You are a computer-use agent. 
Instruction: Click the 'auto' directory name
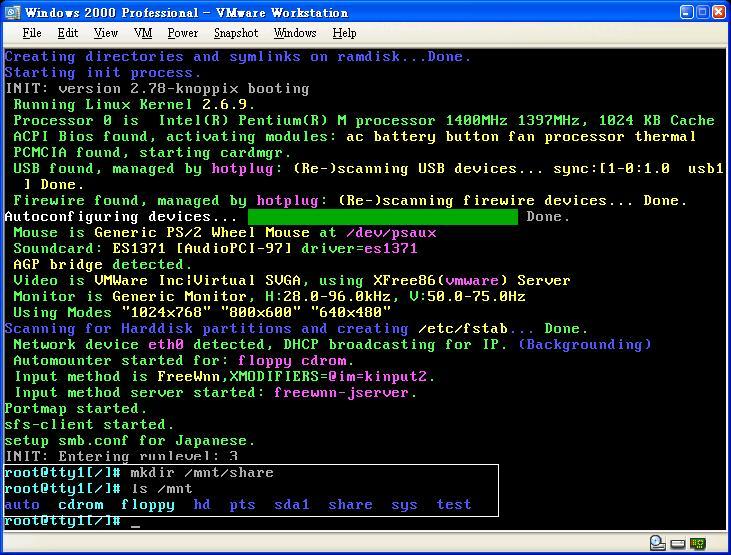tap(22, 505)
